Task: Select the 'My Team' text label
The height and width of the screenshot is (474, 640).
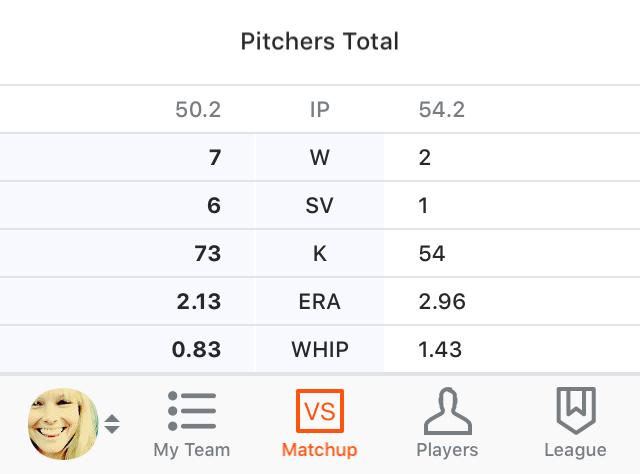Action: point(192,450)
